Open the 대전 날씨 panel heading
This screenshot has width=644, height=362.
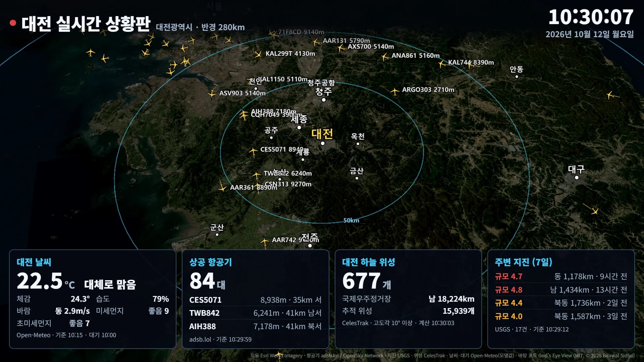click(x=34, y=262)
